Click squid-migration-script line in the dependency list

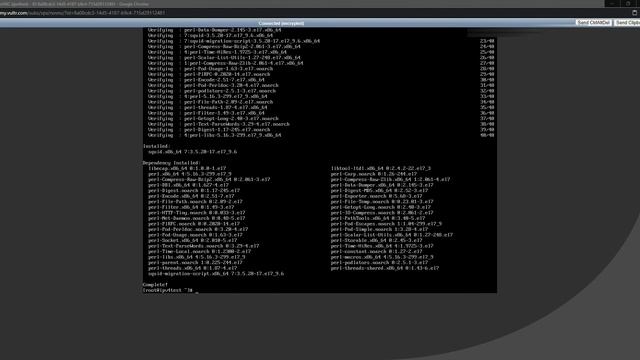coord(216,273)
